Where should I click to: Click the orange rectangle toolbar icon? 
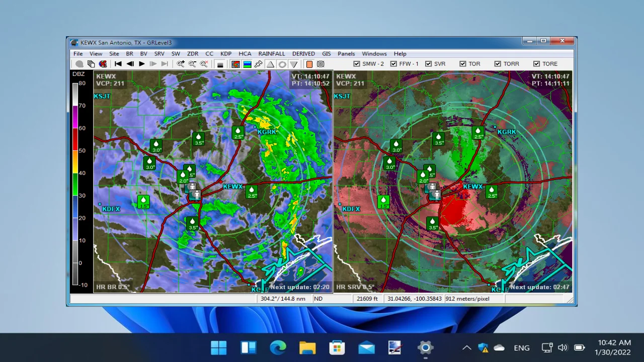309,64
